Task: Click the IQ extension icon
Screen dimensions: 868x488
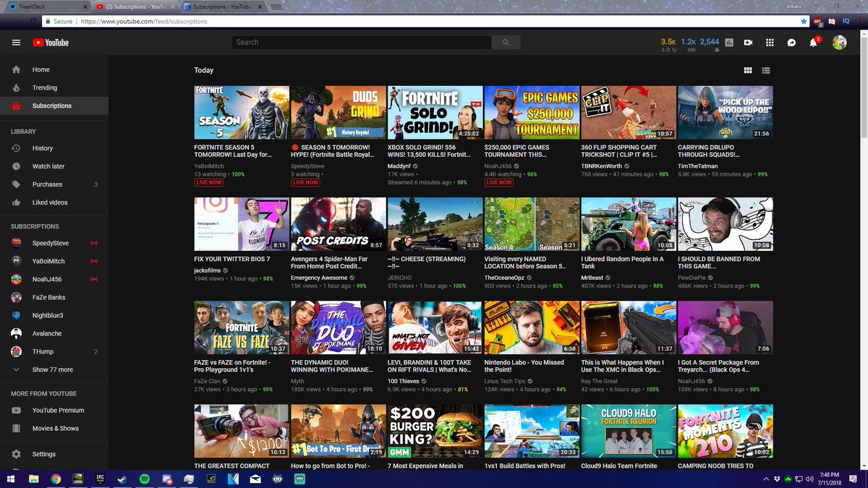Action: click(846, 22)
